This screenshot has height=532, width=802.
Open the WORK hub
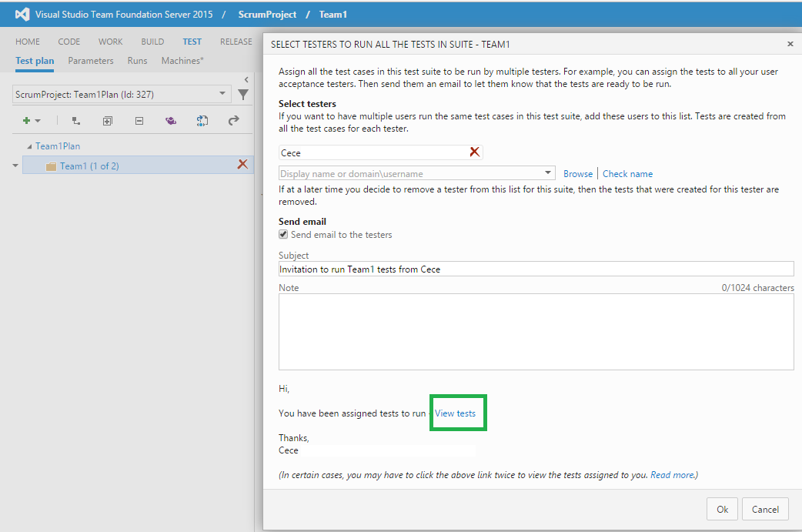point(111,42)
